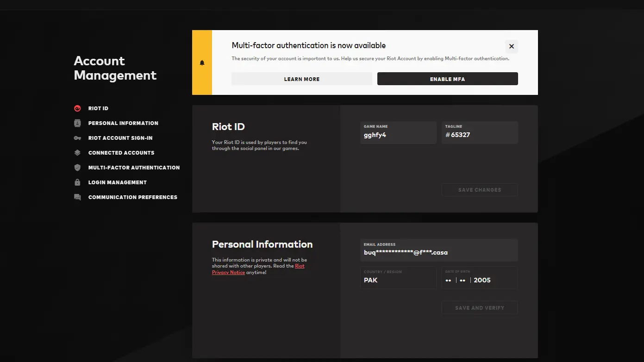This screenshot has width=644, height=362.
Task: Click the shield icon for Multi-Factor Authentication
Action: [x=77, y=168]
